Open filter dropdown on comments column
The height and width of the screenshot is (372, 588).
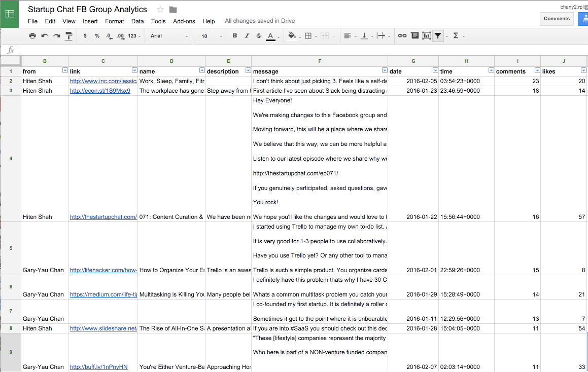tap(537, 70)
